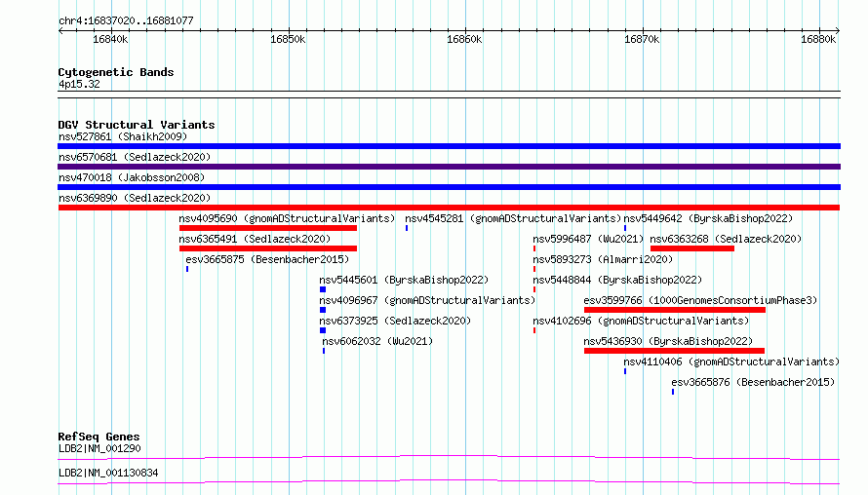
Task: Click the Cytogenetic Bands track heading
Action: (116, 72)
